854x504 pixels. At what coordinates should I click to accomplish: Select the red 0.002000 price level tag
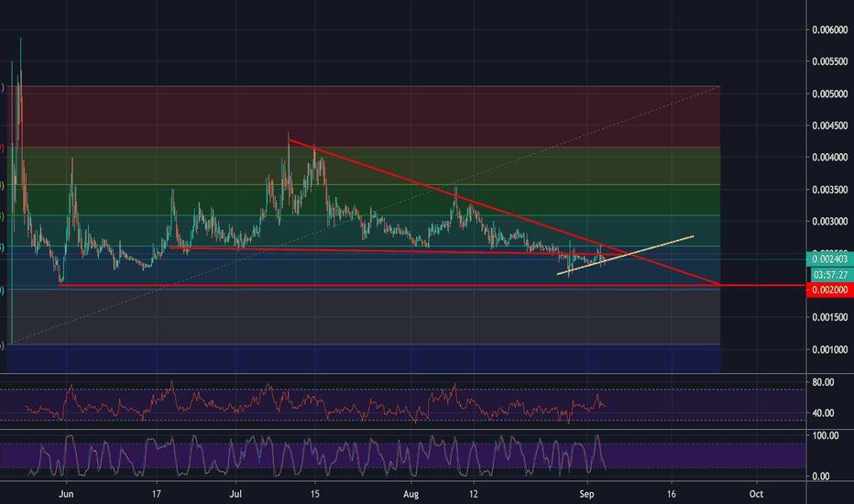829,290
